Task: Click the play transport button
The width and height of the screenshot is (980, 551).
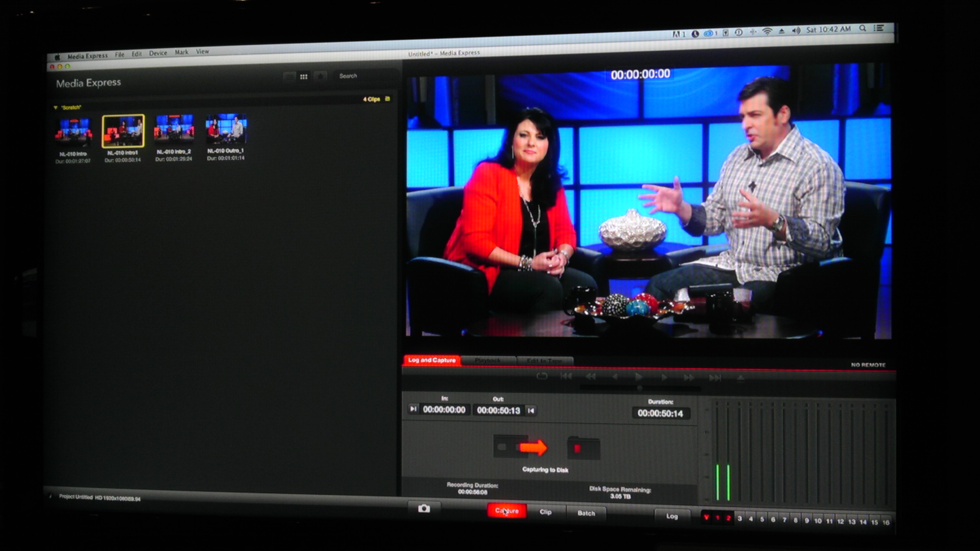Action: click(x=639, y=377)
